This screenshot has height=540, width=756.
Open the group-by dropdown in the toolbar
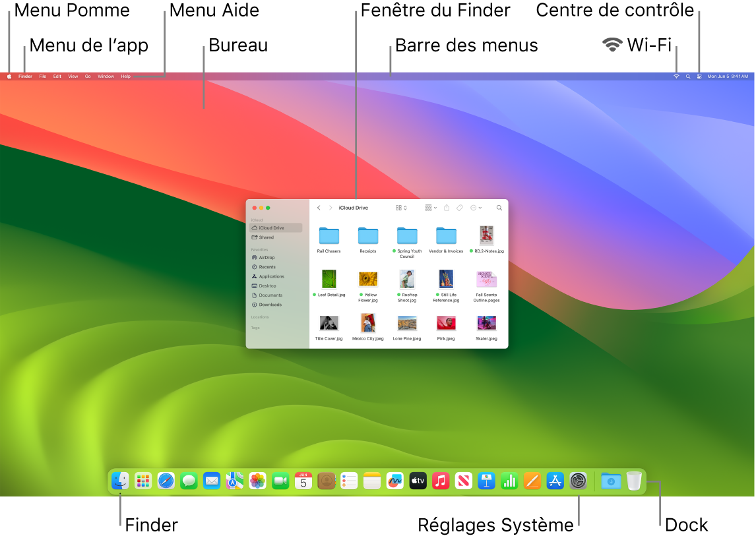430,208
